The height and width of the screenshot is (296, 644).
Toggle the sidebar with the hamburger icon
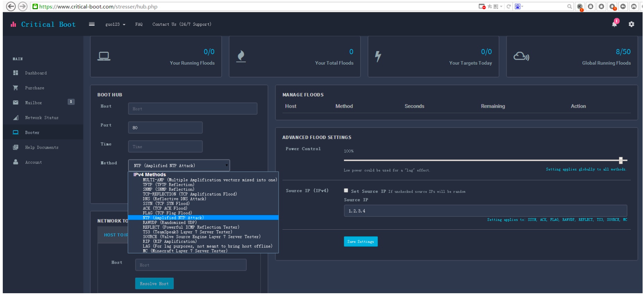click(92, 24)
